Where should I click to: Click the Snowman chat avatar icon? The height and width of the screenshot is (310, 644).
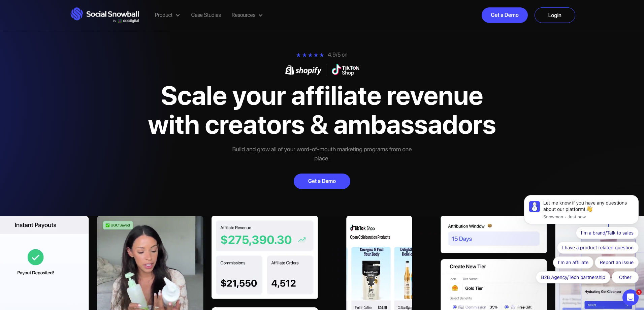(535, 206)
